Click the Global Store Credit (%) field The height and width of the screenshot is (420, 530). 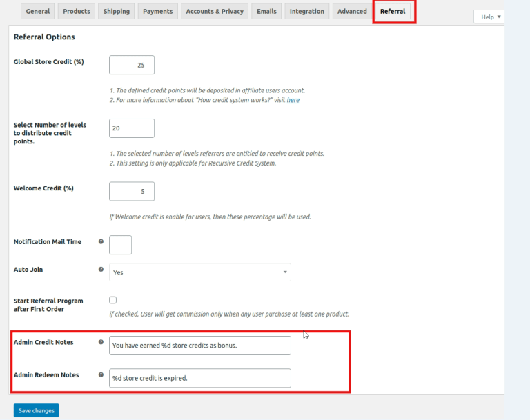pos(132,65)
